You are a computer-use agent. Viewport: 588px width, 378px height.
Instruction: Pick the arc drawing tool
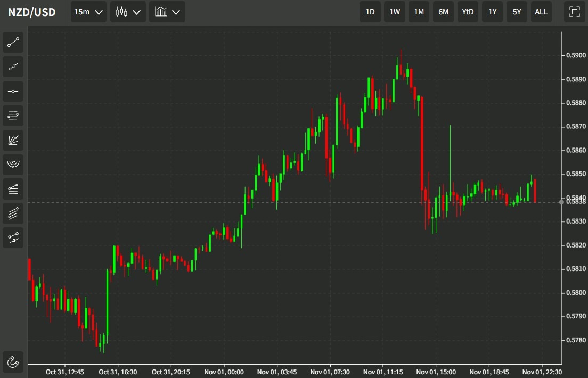pyautogui.click(x=13, y=165)
